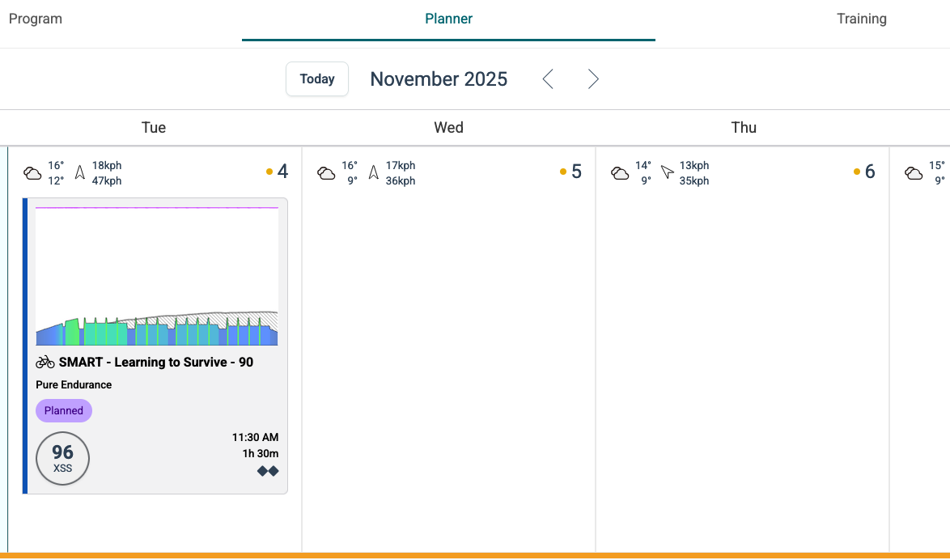
Task: Click the cloud weather icon on Thursday
Action: point(620,173)
